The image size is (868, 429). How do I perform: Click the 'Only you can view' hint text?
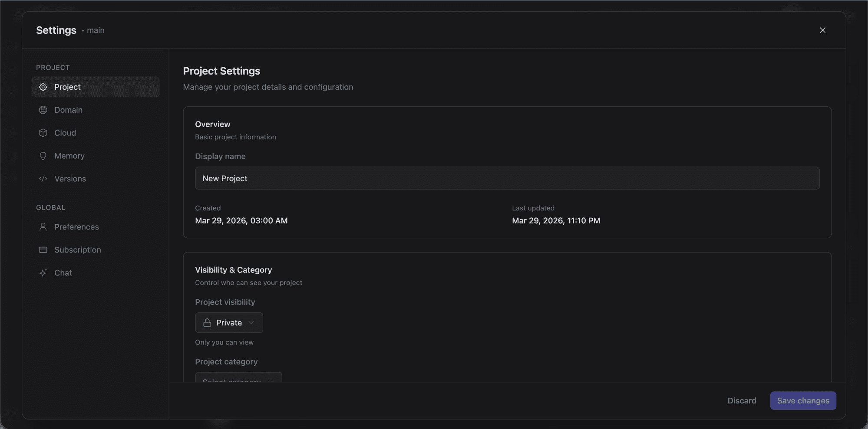(224, 342)
